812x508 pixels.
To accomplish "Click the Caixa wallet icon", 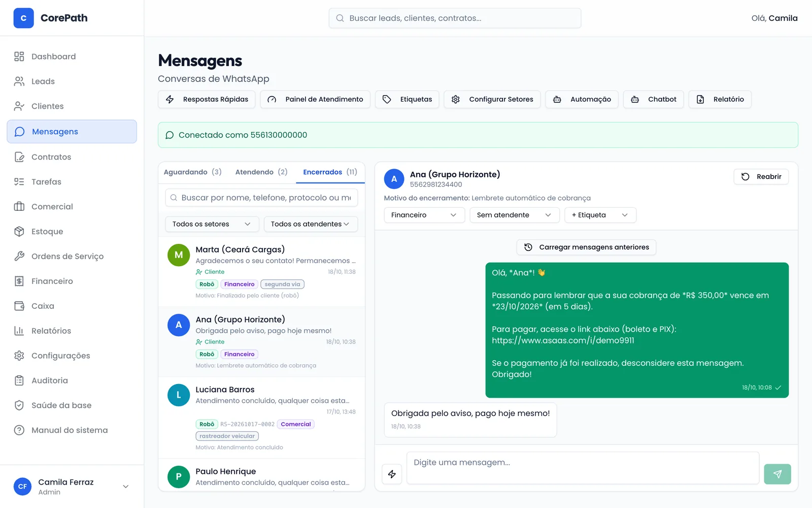I will [19, 306].
